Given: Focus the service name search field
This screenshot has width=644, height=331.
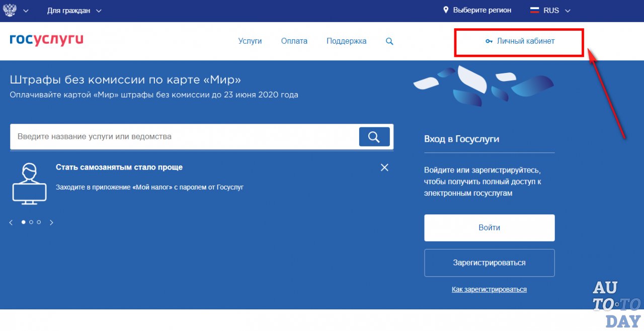Looking at the screenshot, I should (184, 136).
